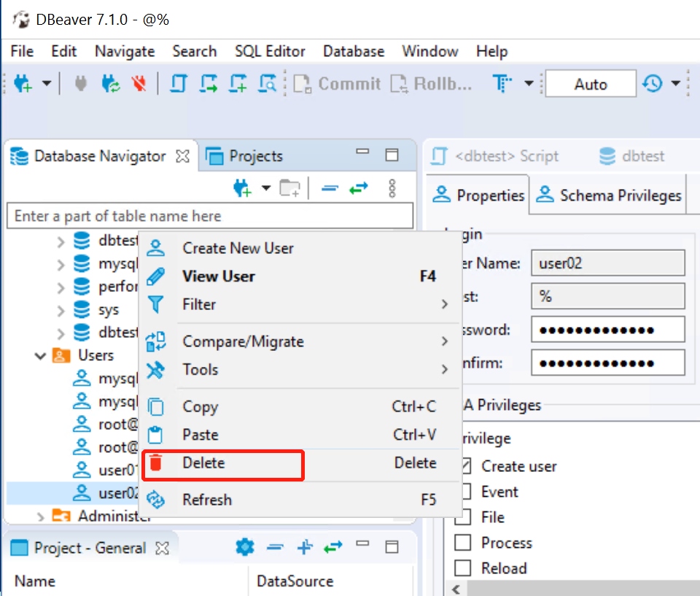This screenshot has height=596, width=700.
Task: Choose Delete from the context menu
Action: click(204, 463)
